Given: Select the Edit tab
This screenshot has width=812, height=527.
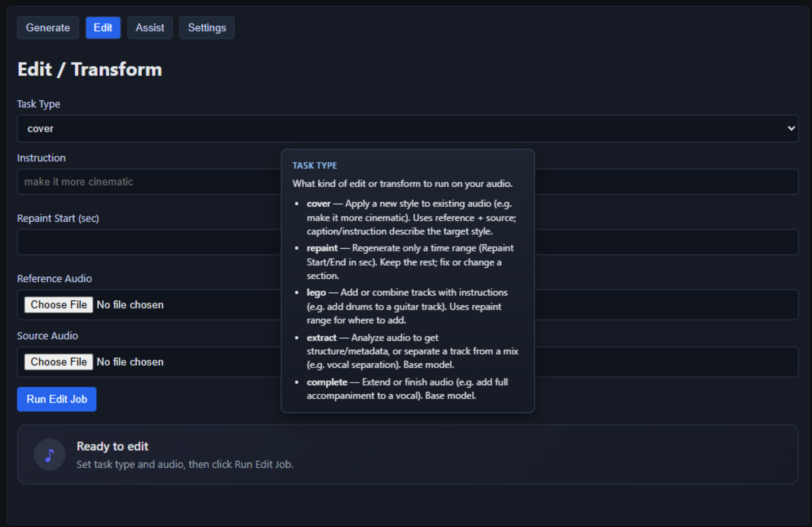Looking at the screenshot, I should (x=103, y=28).
